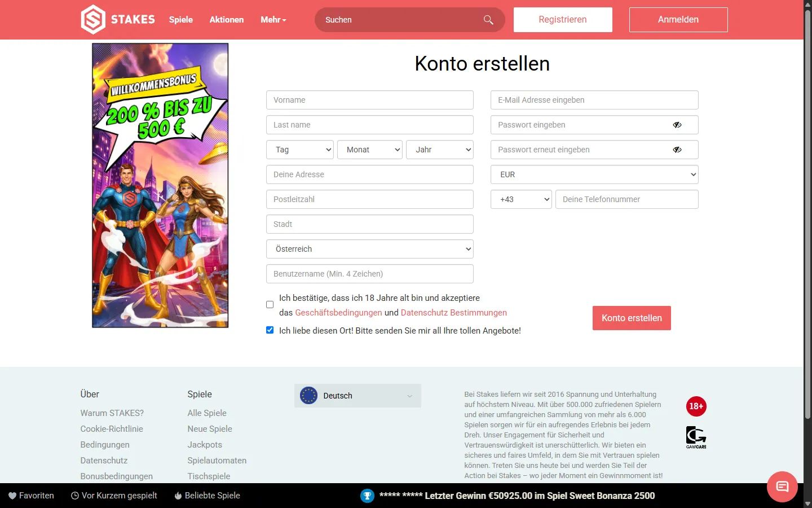This screenshot has height=508, width=812.
Task: Click the Letzter Gewinn Sweet Bonanza ticker text
Action: coord(517,496)
